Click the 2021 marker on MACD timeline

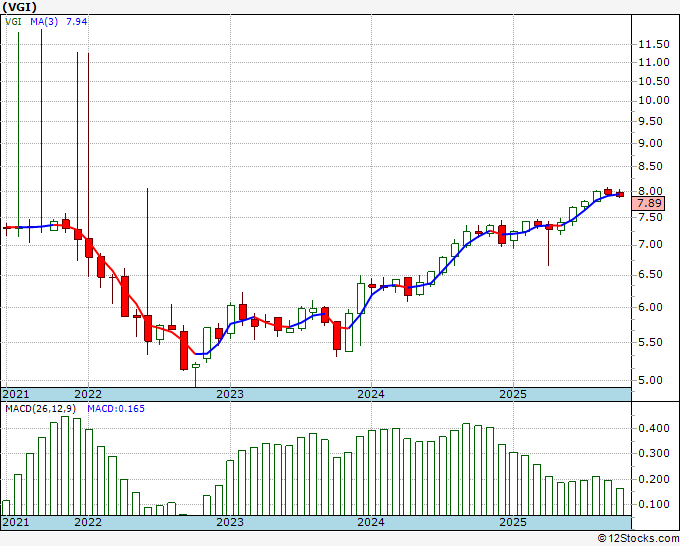click(x=16, y=522)
